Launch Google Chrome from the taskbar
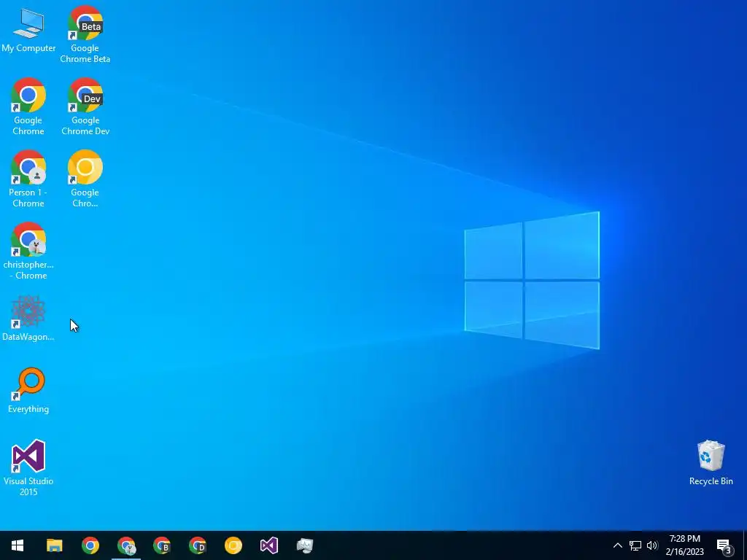The height and width of the screenshot is (560, 747). (90, 545)
